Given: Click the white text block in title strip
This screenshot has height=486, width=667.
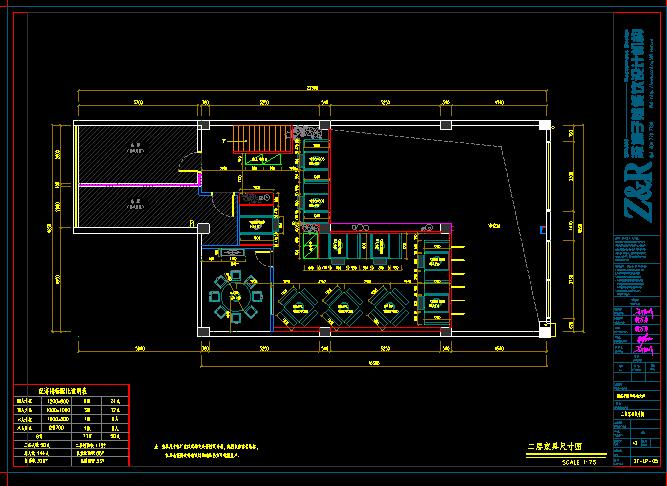Looking at the screenshot, I should click(x=635, y=263).
